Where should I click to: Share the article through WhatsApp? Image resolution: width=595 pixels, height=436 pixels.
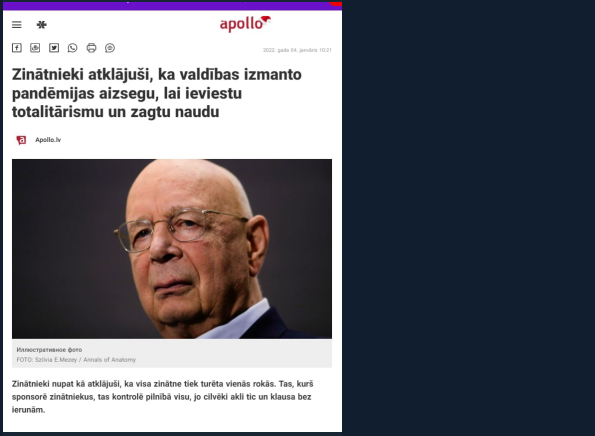point(72,48)
